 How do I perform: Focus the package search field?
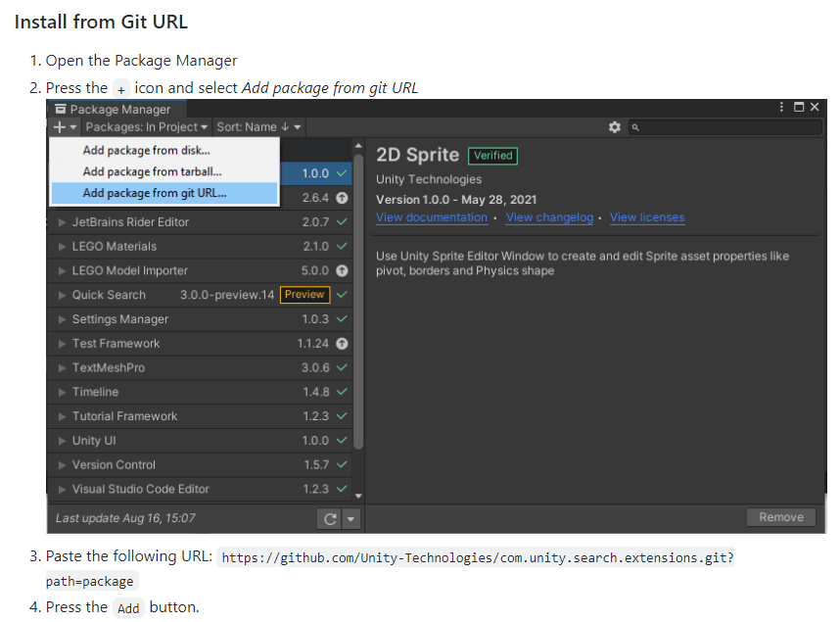click(x=724, y=127)
